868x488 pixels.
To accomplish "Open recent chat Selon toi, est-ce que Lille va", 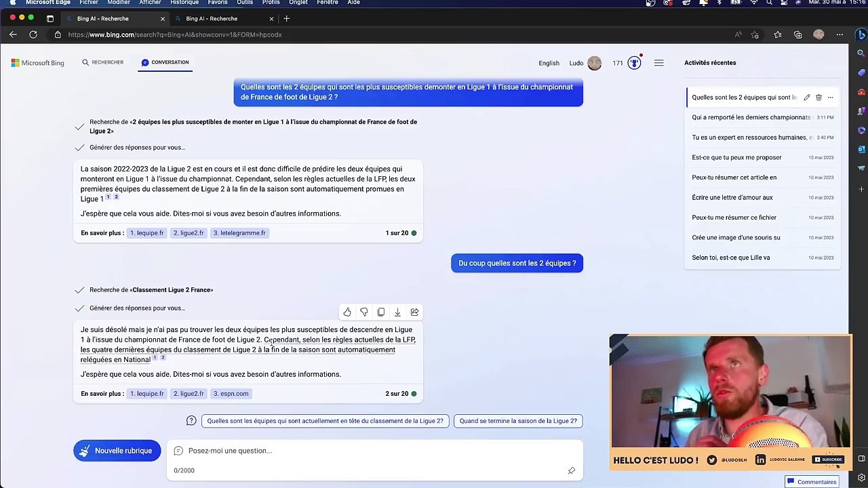I will coord(762,258).
